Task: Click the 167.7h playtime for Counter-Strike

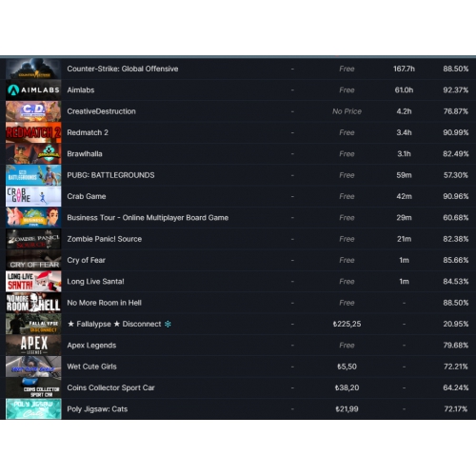Action: (x=404, y=69)
